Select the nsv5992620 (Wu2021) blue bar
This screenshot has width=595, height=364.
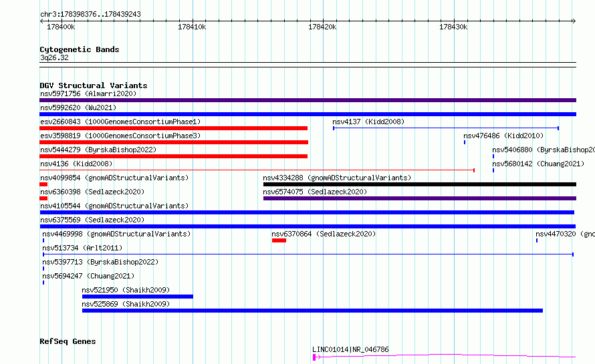(x=308, y=114)
